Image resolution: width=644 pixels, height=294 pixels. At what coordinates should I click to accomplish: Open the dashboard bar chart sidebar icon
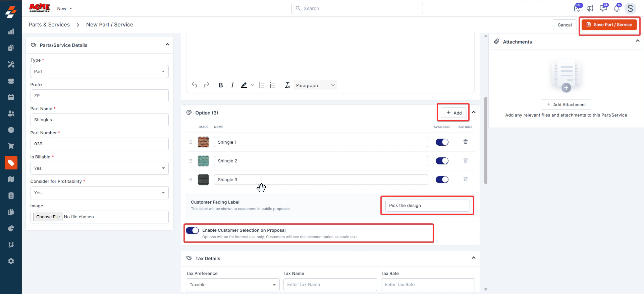pyautogui.click(x=11, y=31)
